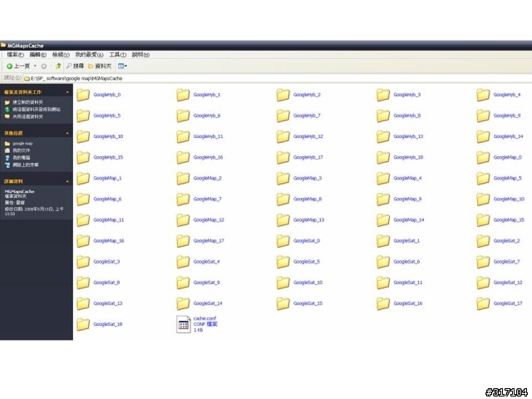Select the GoogleMap_1 folder icon
The image size is (532, 399).
(83, 179)
